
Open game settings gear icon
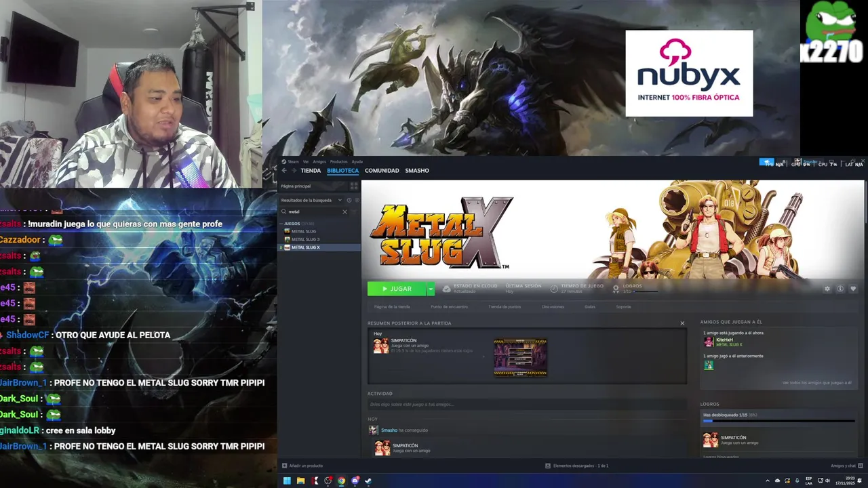(x=827, y=289)
